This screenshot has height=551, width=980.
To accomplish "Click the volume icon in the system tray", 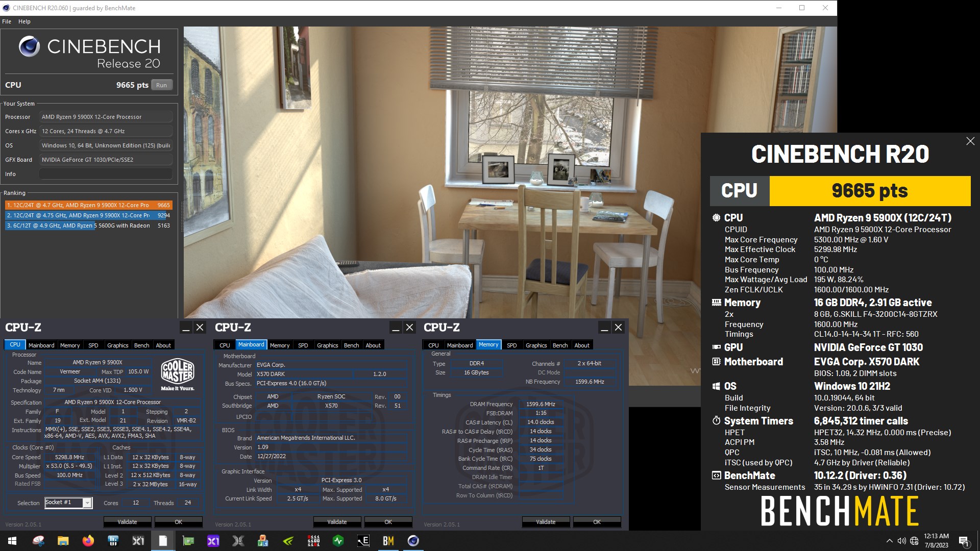I will coord(901,541).
